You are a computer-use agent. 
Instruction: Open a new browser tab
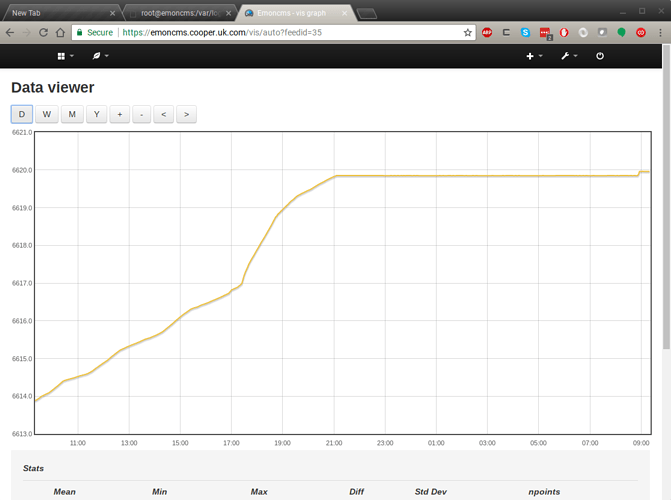[x=367, y=14]
